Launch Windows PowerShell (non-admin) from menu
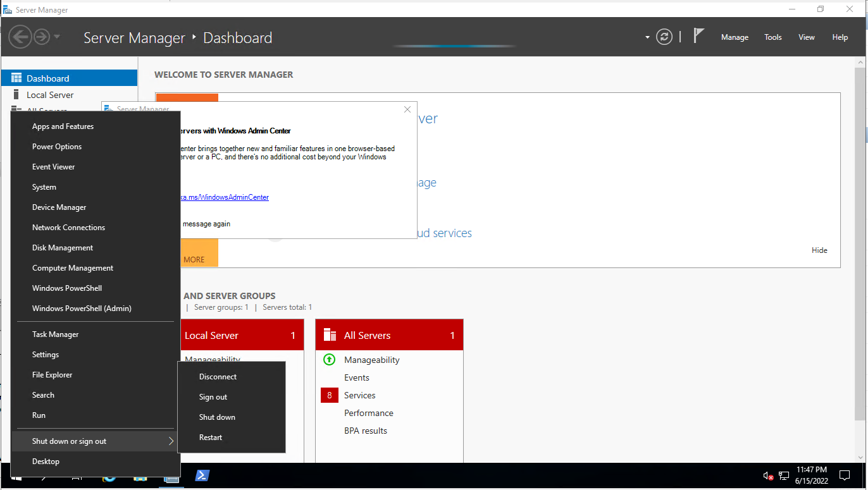The width and height of the screenshot is (868, 490). click(x=96, y=288)
